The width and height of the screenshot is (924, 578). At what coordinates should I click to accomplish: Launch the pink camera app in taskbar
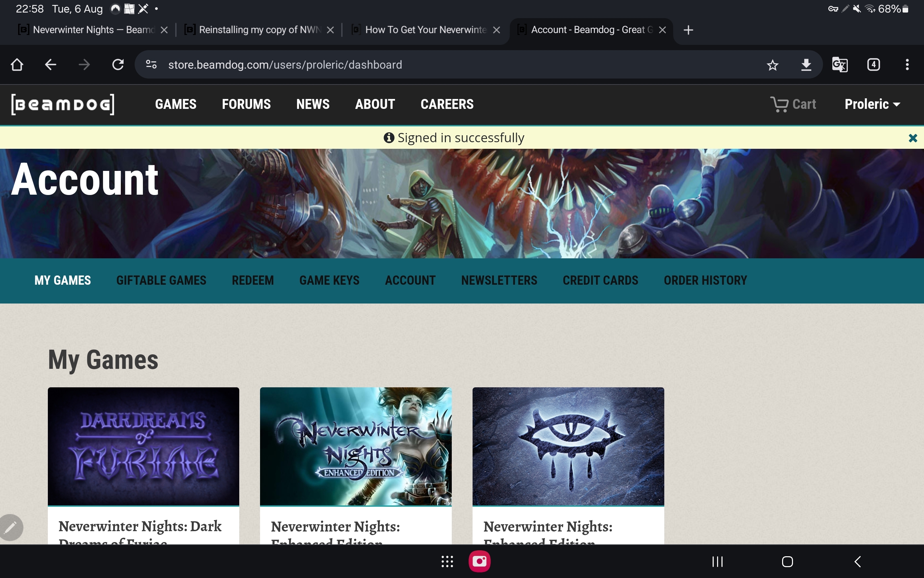click(479, 561)
